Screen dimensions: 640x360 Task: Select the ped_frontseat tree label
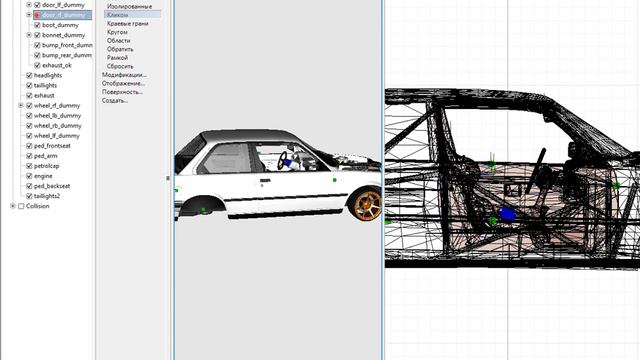tap(52, 146)
